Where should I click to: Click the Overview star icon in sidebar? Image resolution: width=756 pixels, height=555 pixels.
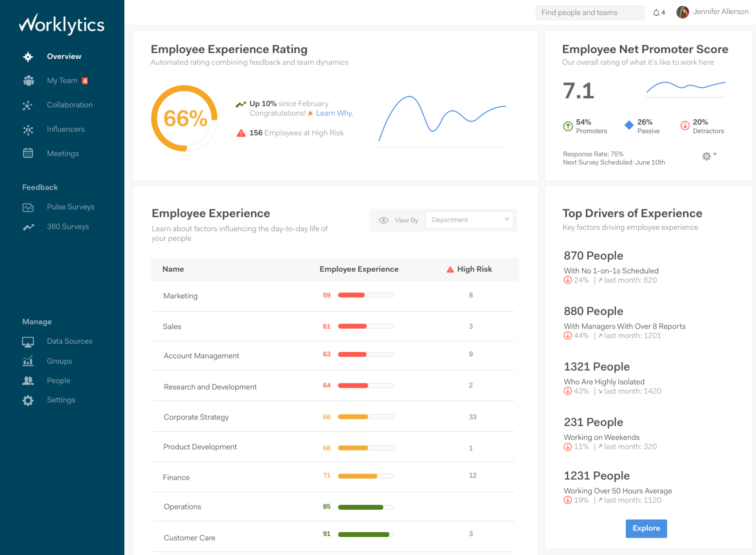[x=28, y=57]
